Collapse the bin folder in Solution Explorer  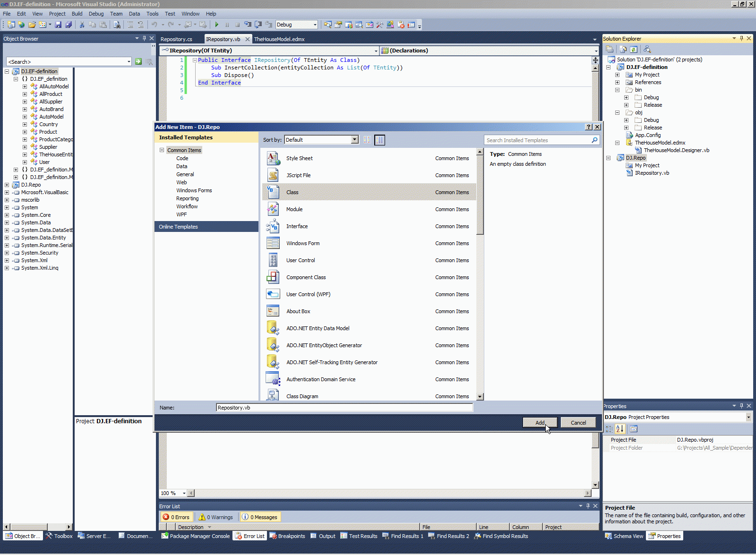click(617, 90)
